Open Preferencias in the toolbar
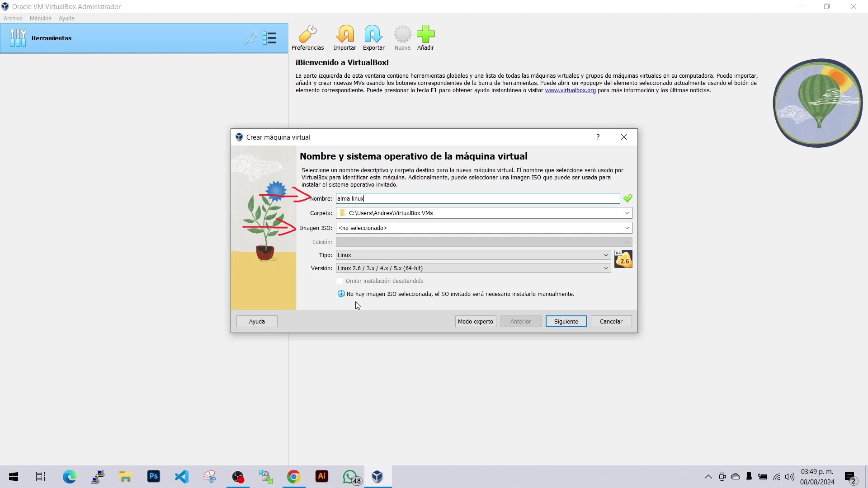Screen dimensions: 868x488 point(307,38)
